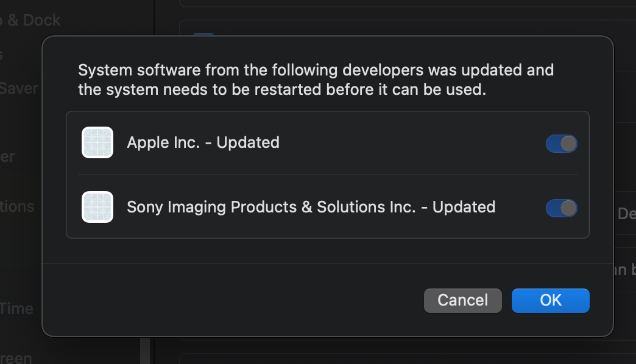636x364 pixels.
Task: Select the cut-off sidebar item below "& Dock"
Action: click(2, 55)
